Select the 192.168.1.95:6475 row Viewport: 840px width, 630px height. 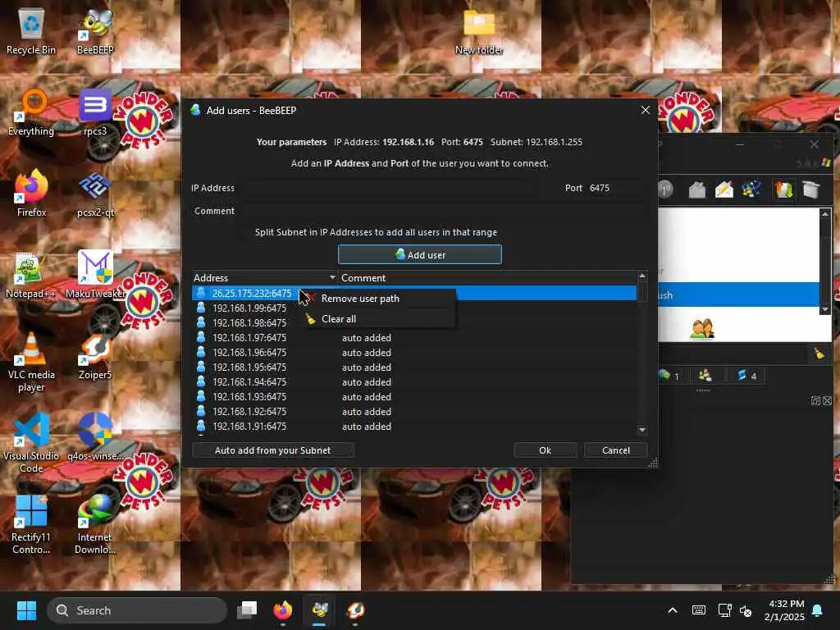pyautogui.click(x=414, y=367)
